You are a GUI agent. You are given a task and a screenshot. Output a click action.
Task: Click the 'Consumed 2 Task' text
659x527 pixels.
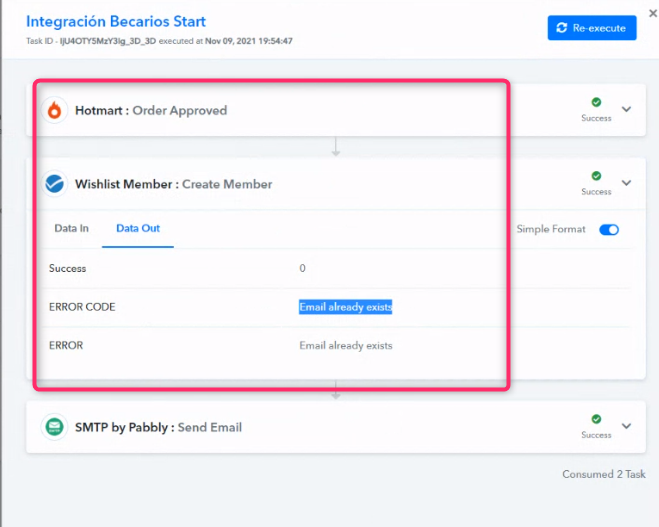point(604,474)
